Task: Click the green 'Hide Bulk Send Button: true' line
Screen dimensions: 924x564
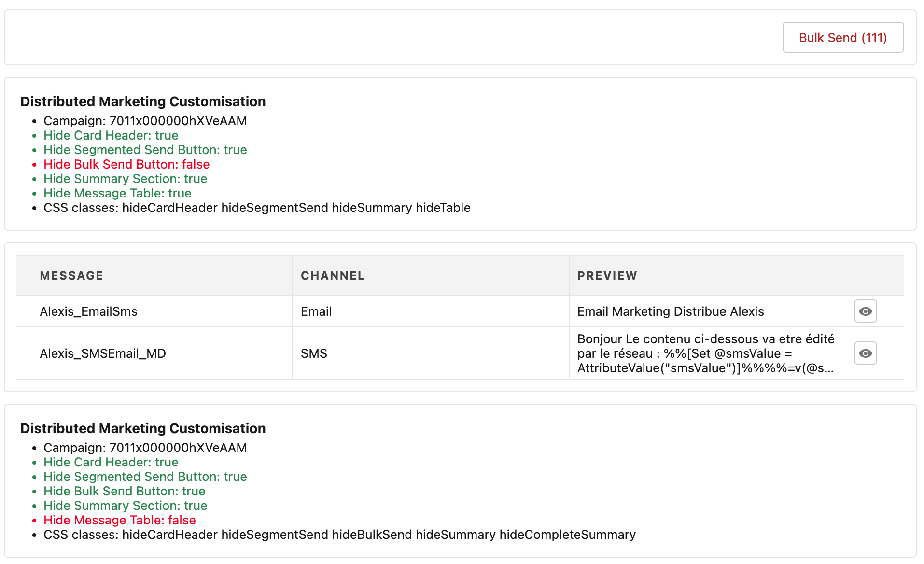Action: (125, 491)
